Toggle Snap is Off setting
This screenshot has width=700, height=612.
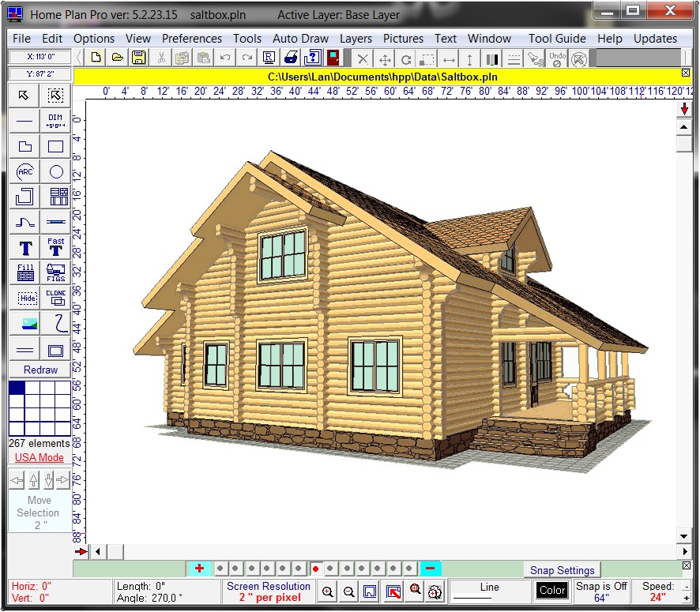pyautogui.click(x=602, y=591)
